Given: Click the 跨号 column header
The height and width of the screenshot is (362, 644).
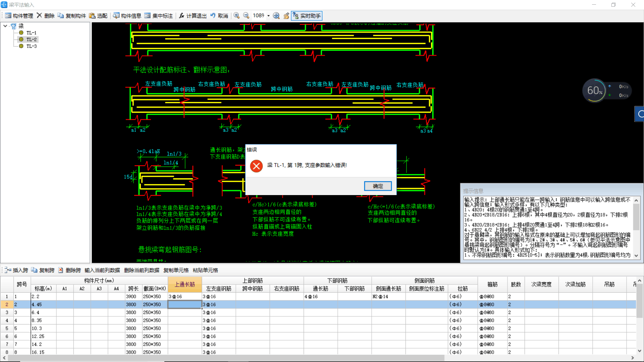Looking at the screenshot, I should pyautogui.click(x=22, y=284).
